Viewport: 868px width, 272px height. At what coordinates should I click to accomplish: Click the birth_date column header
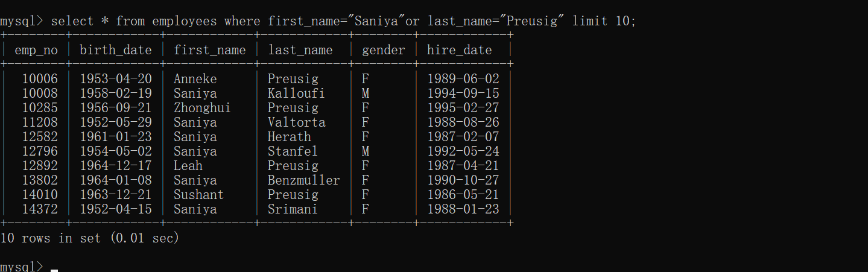(116, 50)
